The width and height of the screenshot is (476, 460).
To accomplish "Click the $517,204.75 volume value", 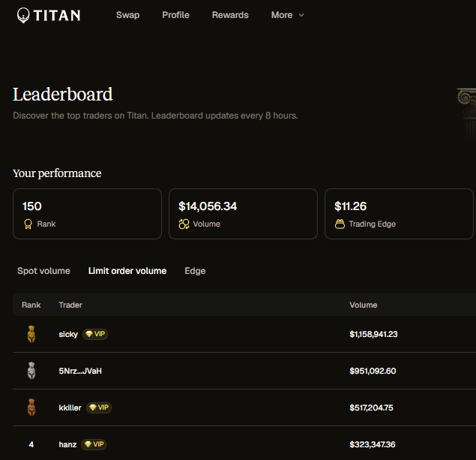I will pyautogui.click(x=371, y=407).
